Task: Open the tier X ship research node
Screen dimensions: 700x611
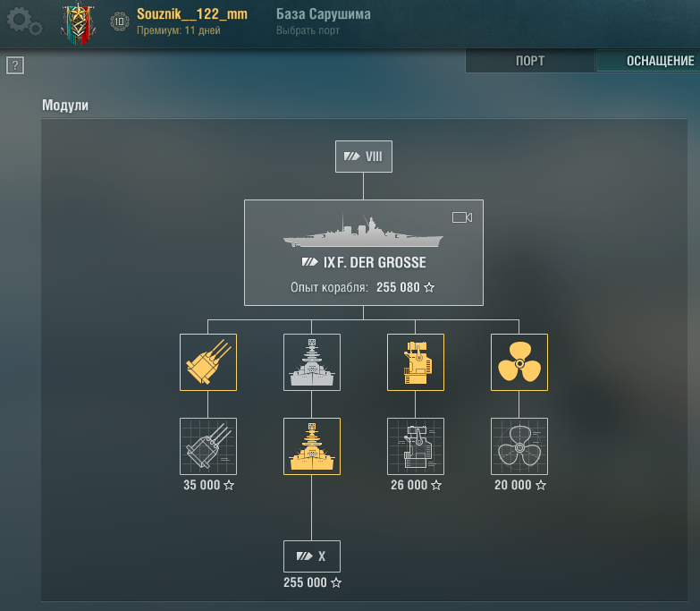Action: pos(312,556)
